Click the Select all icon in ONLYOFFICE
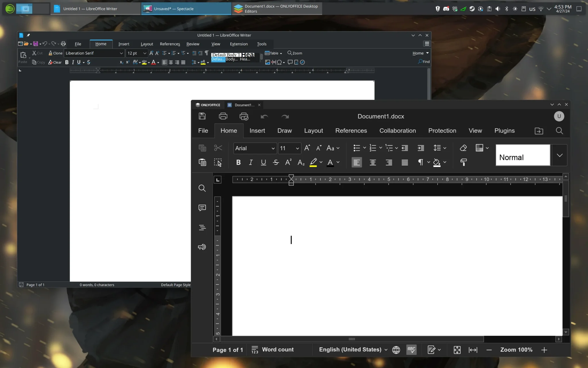Viewport: 588px width, 368px height. [x=218, y=162]
